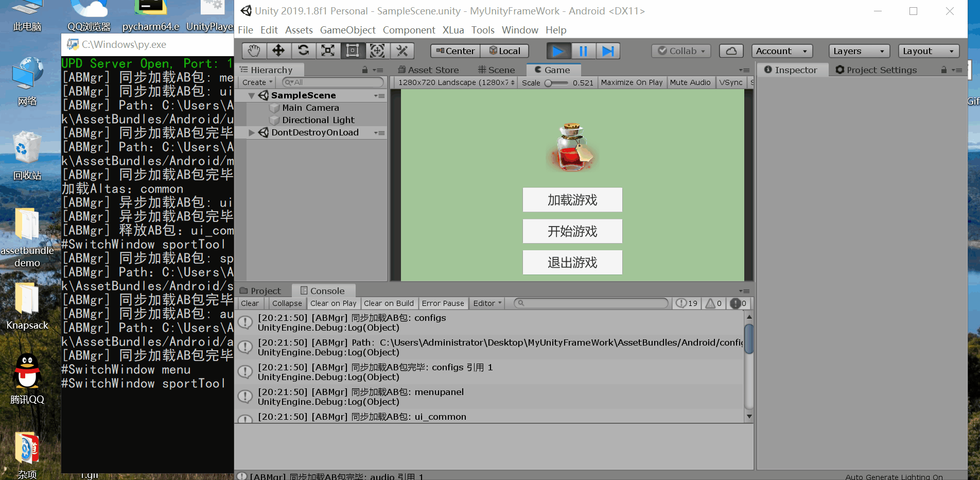This screenshot has height=480, width=980.
Task: Toggle error messages filter icon
Action: 738,303
